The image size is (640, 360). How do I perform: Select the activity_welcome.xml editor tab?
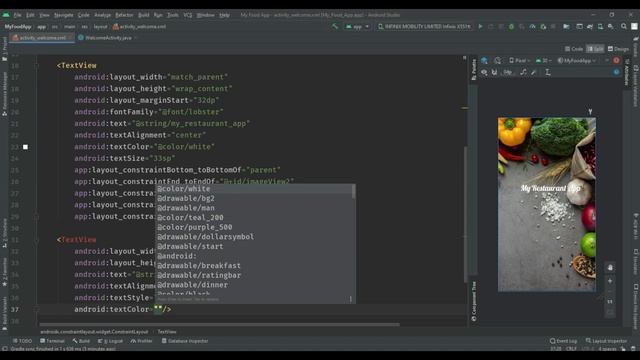click(x=42, y=38)
